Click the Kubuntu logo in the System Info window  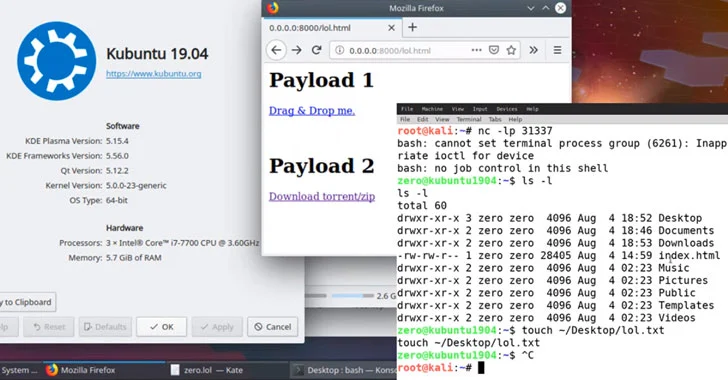[x=57, y=61]
